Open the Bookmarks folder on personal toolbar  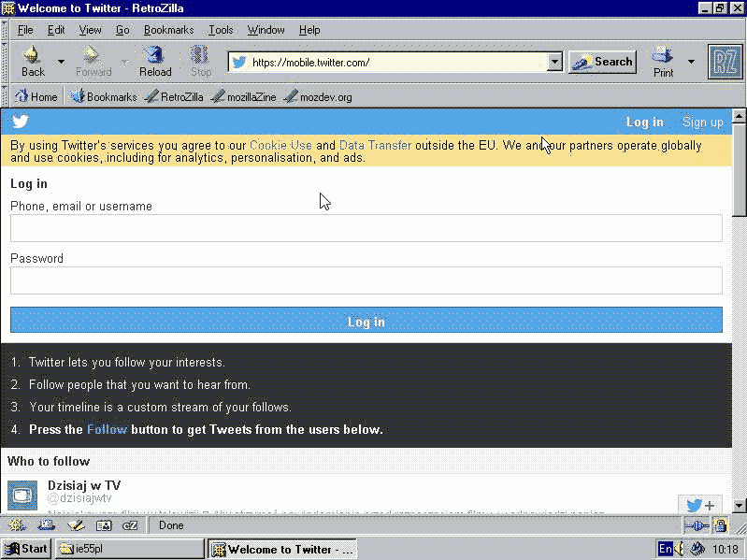[x=104, y=96]
